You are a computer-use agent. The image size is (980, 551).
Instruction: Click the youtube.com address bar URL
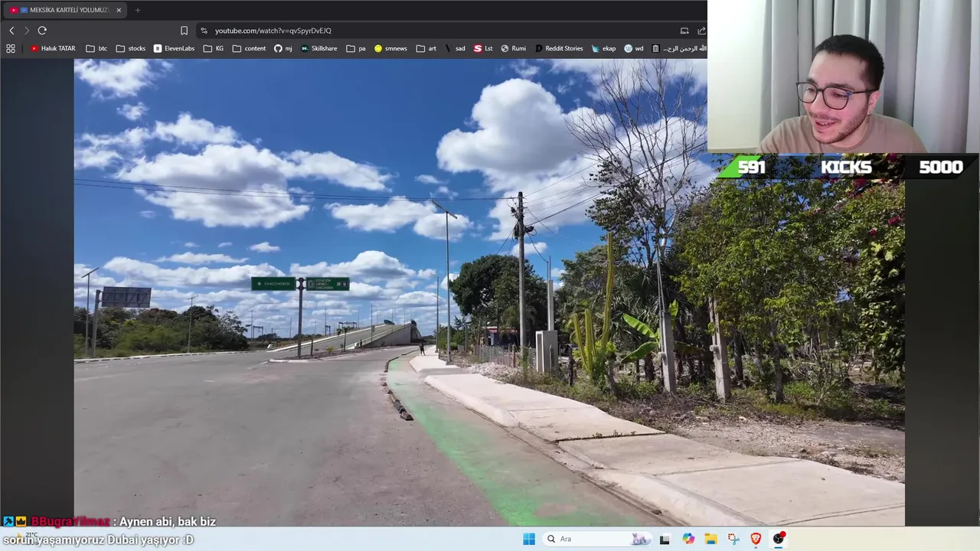273,31
